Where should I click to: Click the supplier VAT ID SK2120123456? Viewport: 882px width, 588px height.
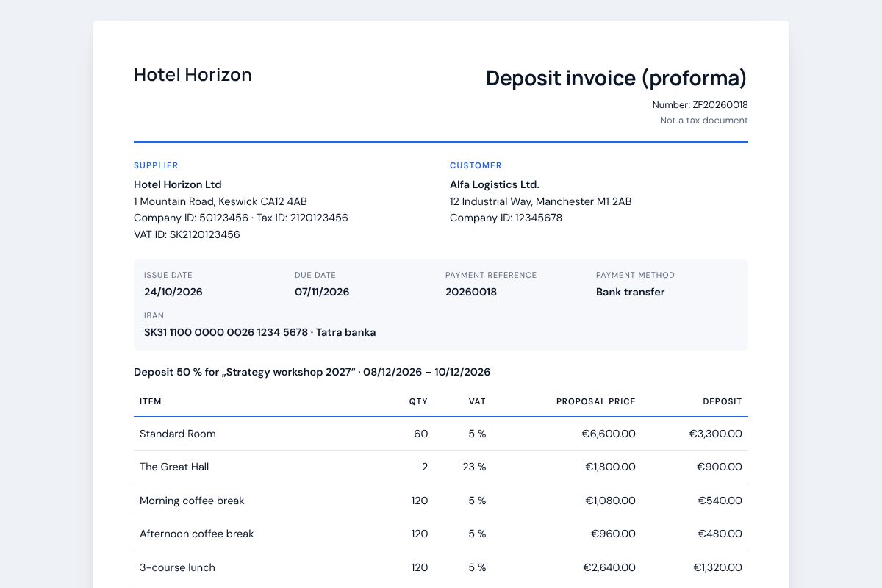tap(187, 235)
